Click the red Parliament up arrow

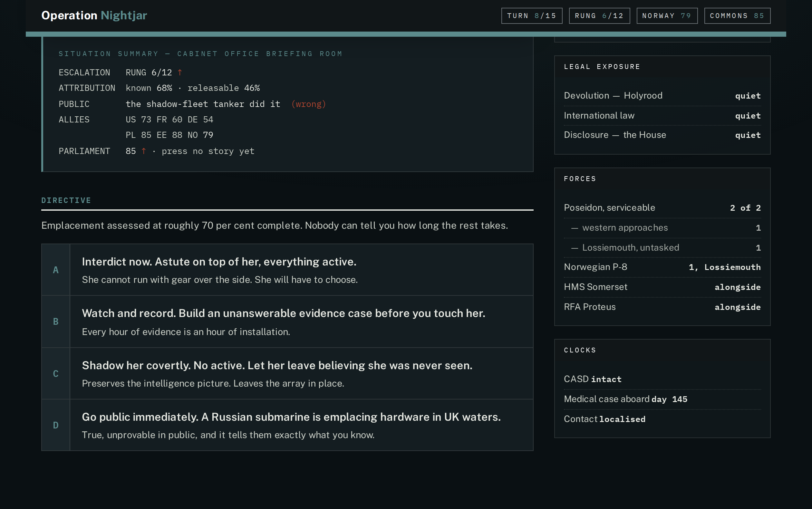point(144,151)
